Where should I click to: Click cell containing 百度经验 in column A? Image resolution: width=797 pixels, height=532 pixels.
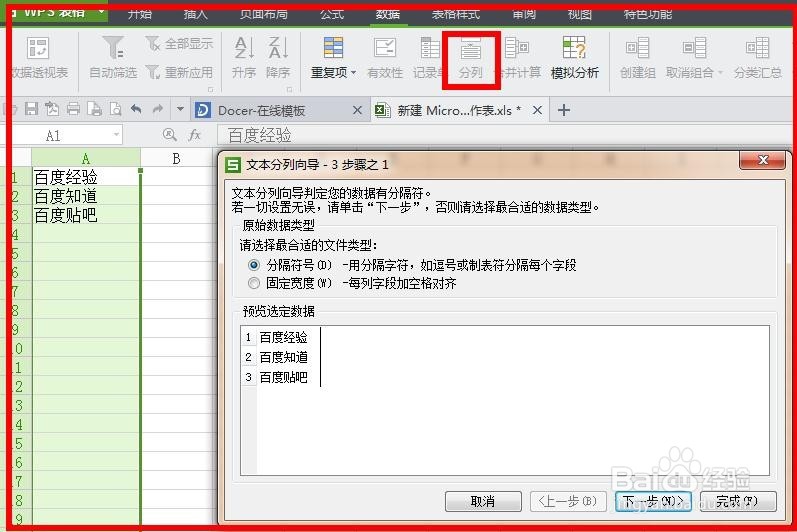(86, 176)
